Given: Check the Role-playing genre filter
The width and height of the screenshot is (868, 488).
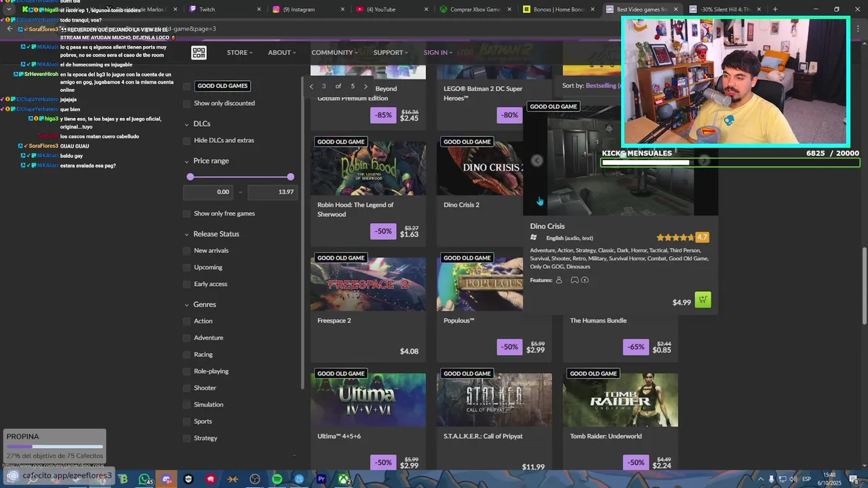Looking at the screenshot, I should [187, 371].
